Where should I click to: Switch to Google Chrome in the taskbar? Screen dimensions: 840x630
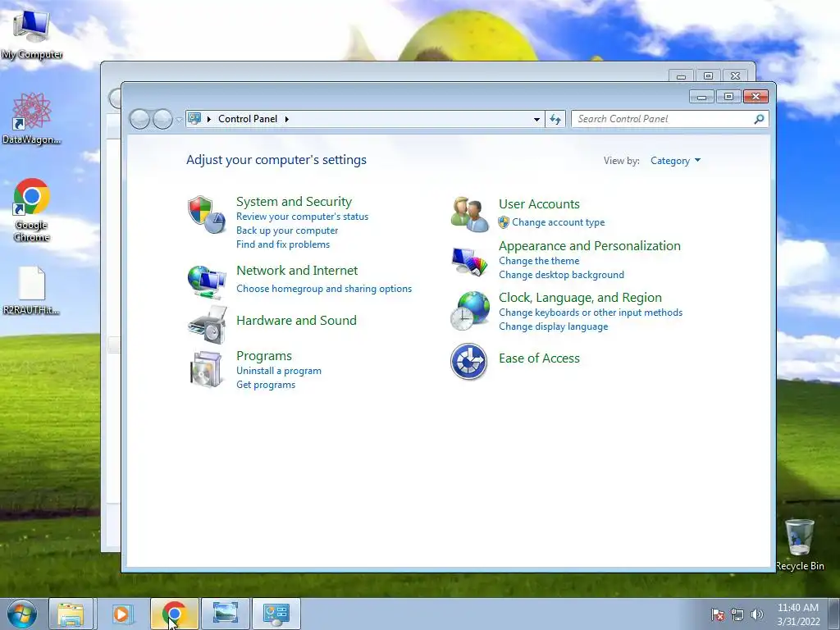pos(174,614)
